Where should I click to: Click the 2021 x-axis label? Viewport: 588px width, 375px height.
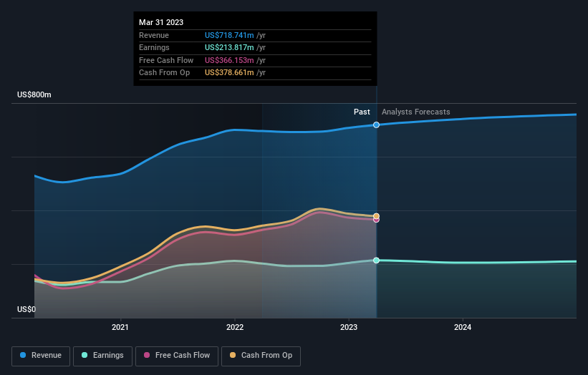pos(120,327)
